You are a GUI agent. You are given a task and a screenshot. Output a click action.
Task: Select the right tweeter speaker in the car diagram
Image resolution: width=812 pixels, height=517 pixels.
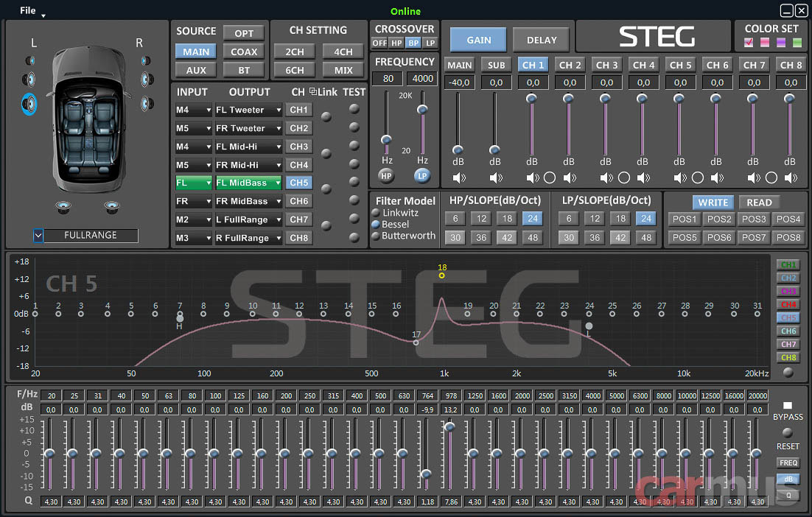[x=146, y=61]
